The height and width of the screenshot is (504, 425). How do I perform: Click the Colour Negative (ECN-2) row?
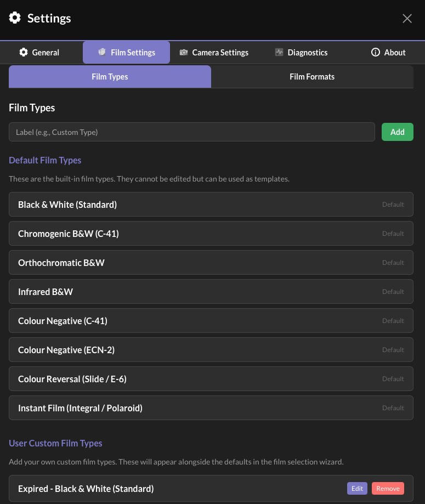coord(211,350)
